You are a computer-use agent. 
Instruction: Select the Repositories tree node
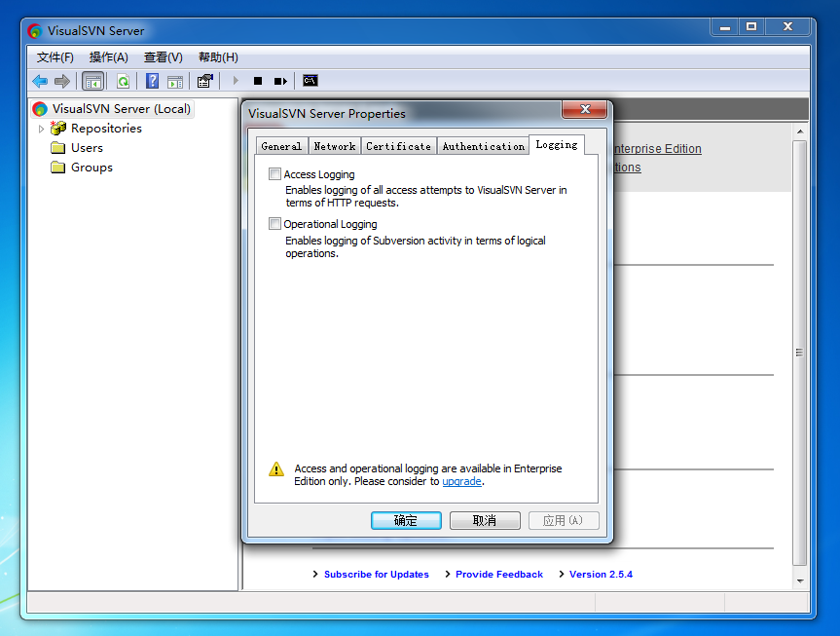pyautogui.click(x=107, y=129)
